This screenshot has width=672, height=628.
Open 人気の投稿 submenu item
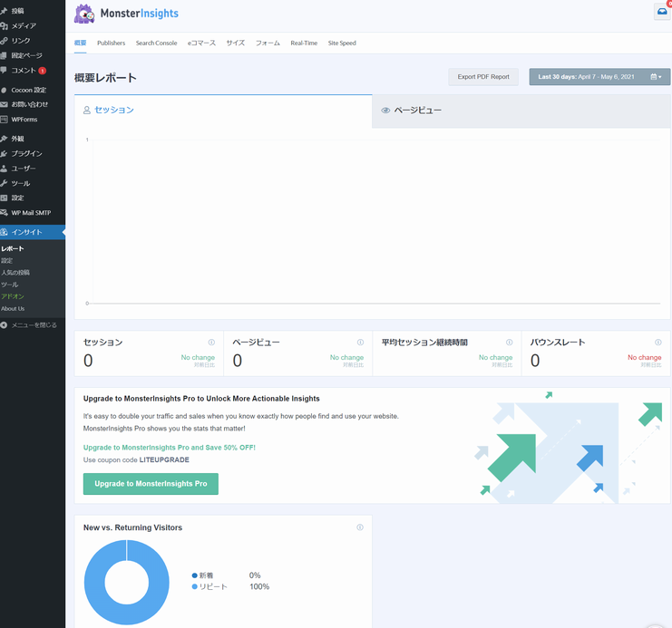pyautogui.click(x=15, y=273)
